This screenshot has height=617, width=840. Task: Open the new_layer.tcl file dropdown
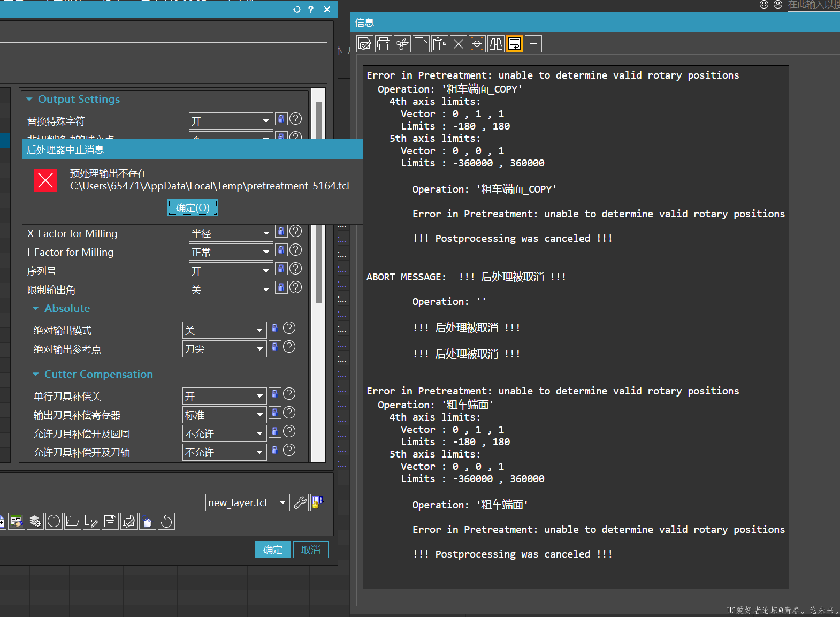point(247,502)
